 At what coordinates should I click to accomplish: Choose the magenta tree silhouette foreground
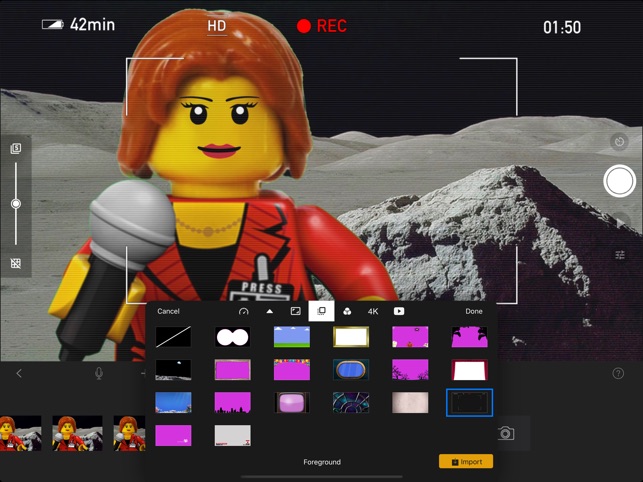tap(470, 337)
